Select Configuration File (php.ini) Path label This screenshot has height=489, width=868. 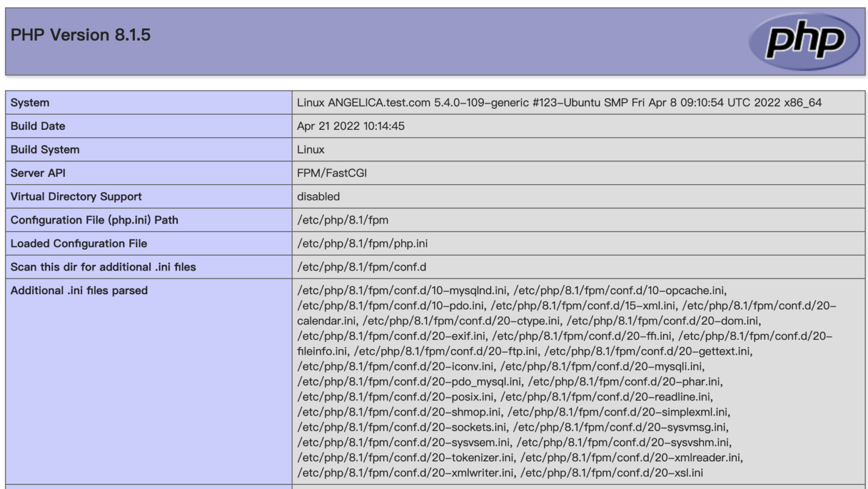coord(94,220)
